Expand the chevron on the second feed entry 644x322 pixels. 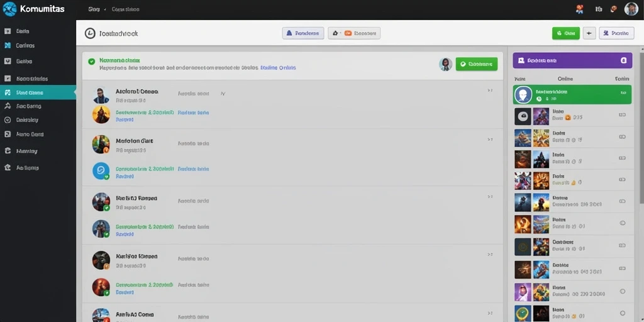(x=489, y=140)
